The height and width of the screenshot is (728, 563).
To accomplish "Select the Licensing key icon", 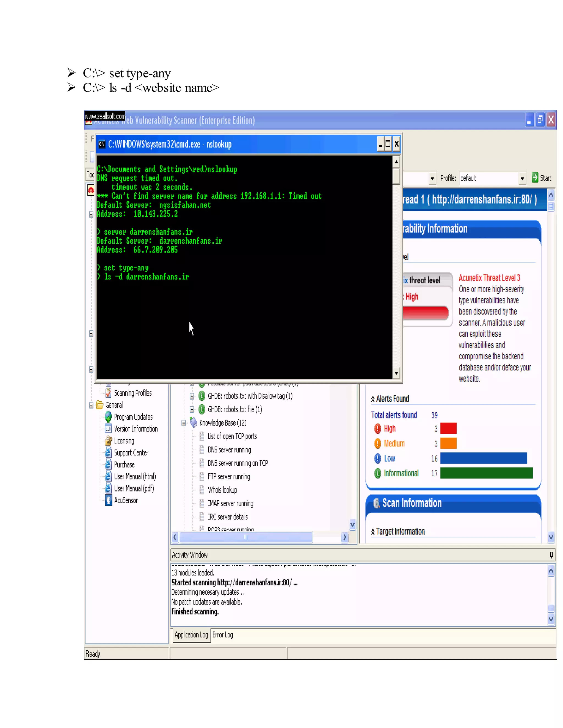I will pos(108,441).
